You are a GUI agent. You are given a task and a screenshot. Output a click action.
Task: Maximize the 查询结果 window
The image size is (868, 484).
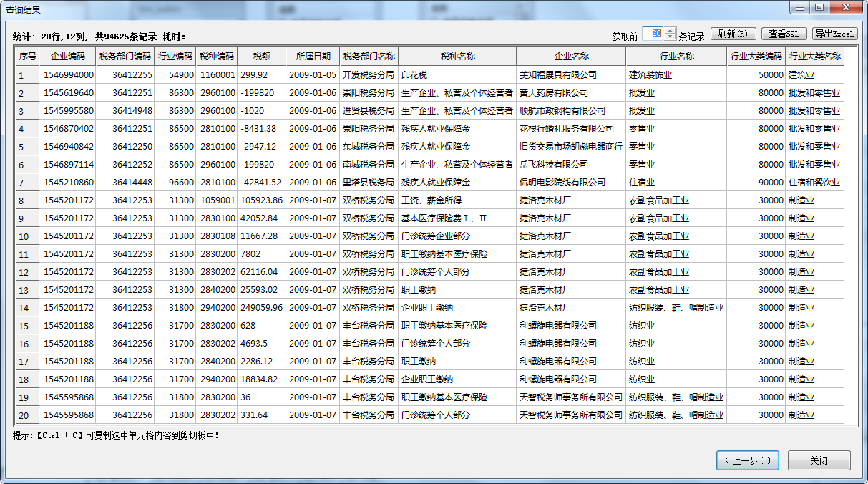[x=819, y=7]
